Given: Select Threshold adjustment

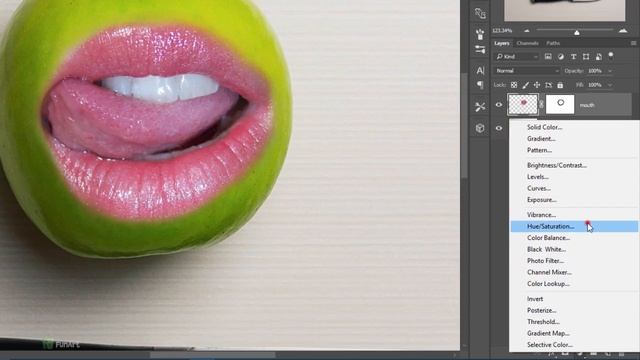Looking at the screenshot, I should 574,322.
